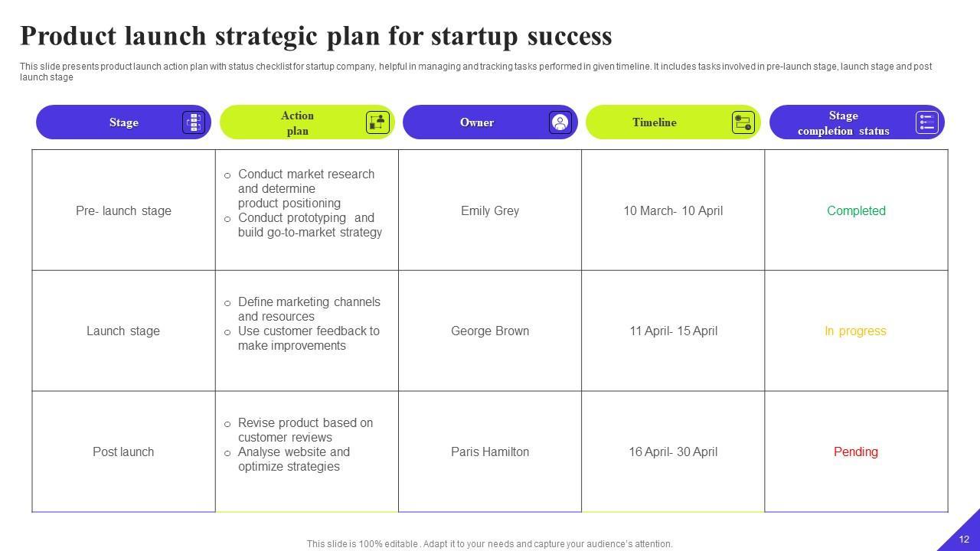Click the Owner column header pill
980x551 pixels.
tap(477, 122)
